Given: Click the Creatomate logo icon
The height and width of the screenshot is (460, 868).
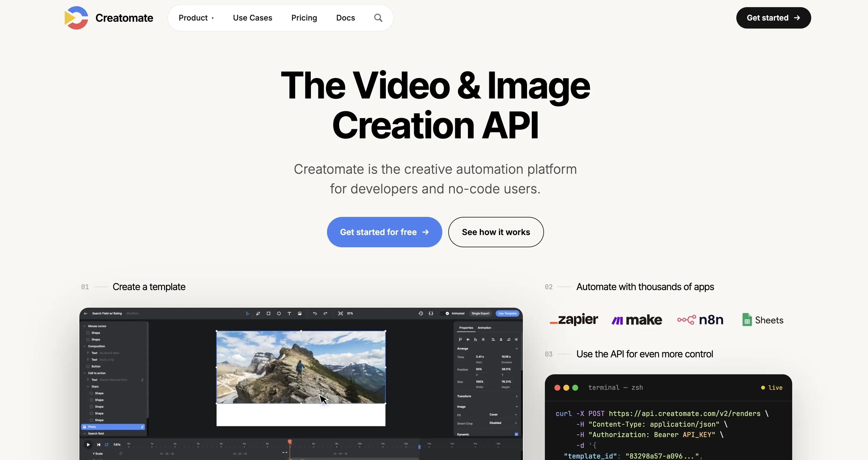Looking at the screenshot, I should click(76, 18).
